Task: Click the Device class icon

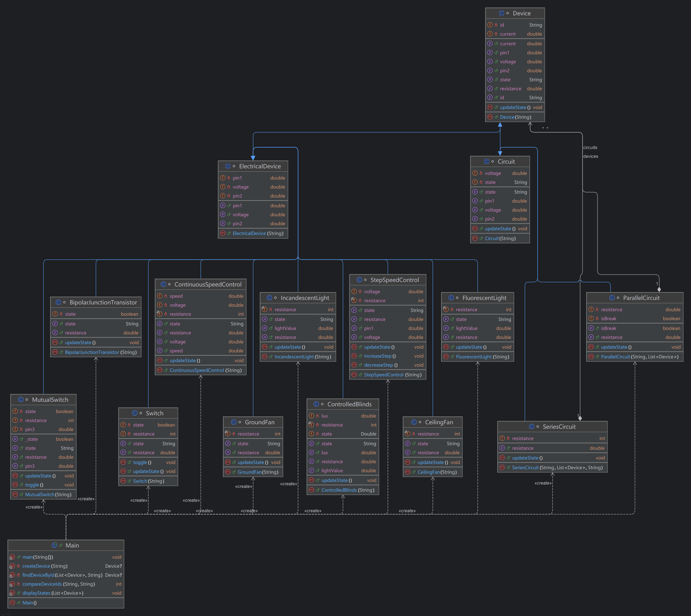Action: [x=501, y=13]
